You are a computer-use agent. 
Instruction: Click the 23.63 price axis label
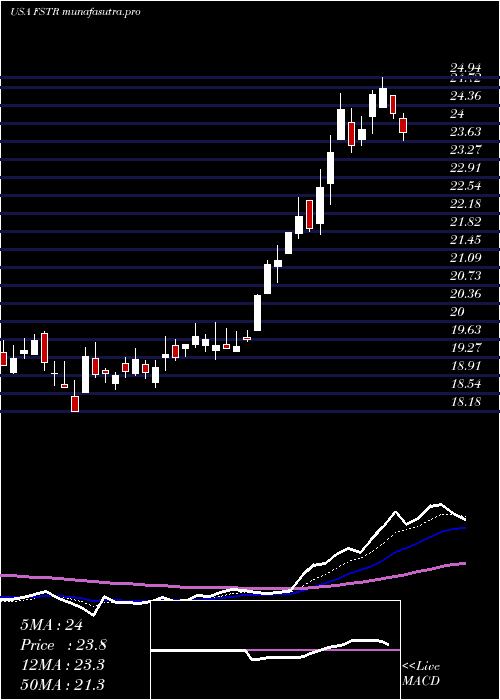(x=466, y=132)
